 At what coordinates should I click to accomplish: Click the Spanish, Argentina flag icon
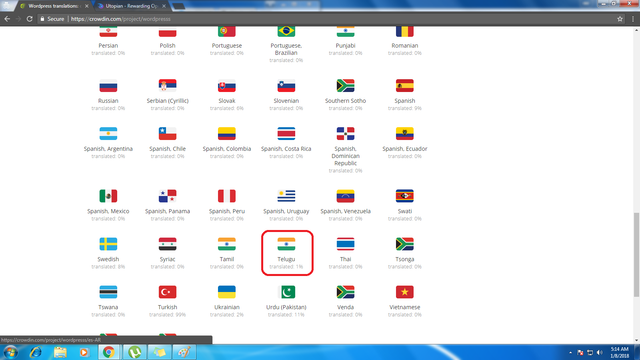pyautogui.click(x=108, y=134)
